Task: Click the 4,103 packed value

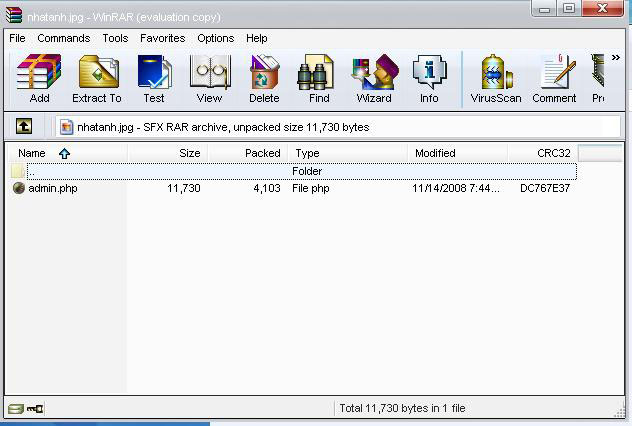Action: pyautogui.click(x=267, y=188)
